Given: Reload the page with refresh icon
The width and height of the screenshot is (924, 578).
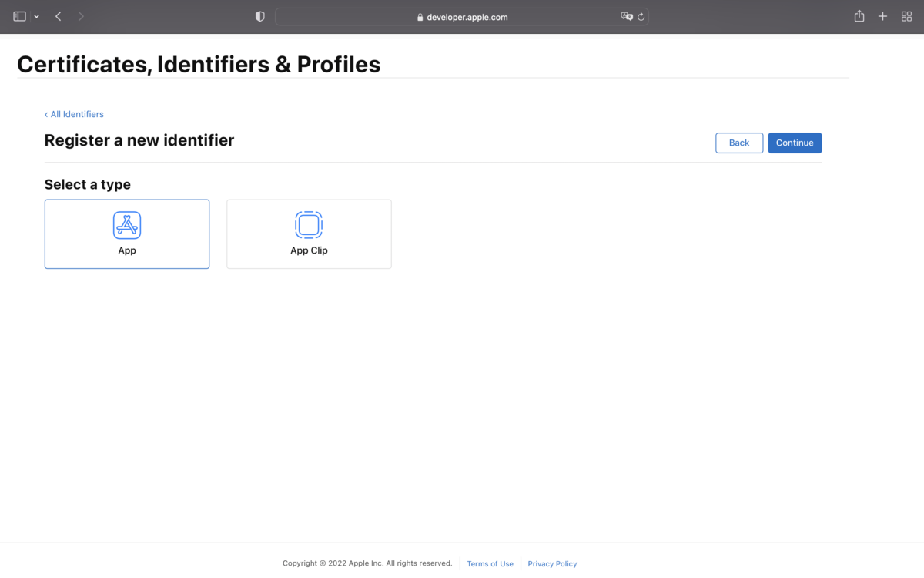Looking at the screenshot, I should pyautogui.click(x=641, y=17).
